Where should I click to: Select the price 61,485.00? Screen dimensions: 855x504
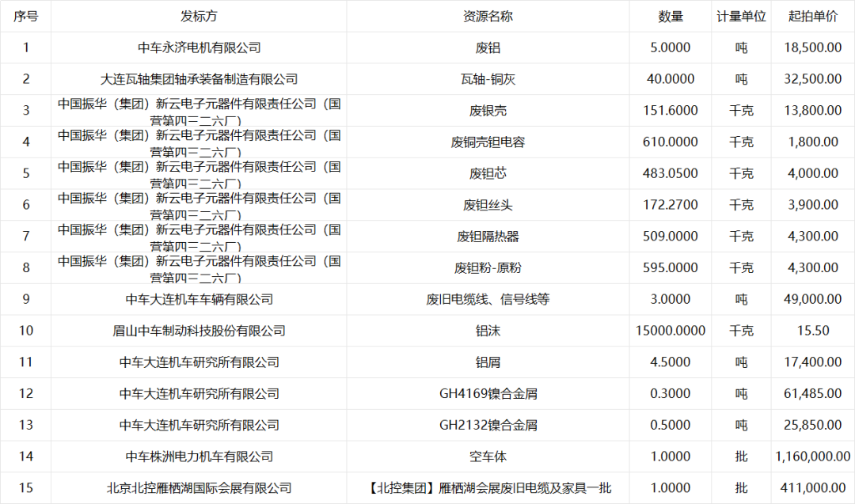[x=812, y=394]
